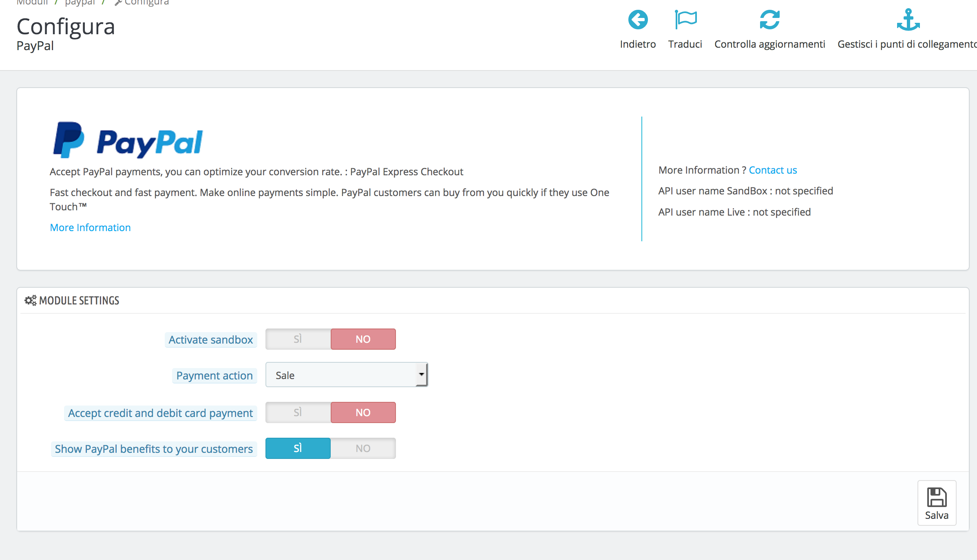Screen dimensions: 977x560
Task: Enable Activate sandbox with SÌ
Action: pyautogui.click(x=298, y=339)
